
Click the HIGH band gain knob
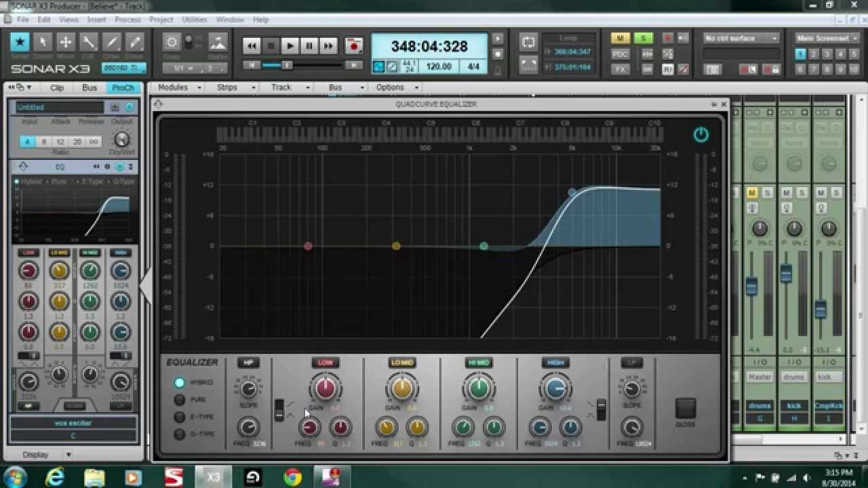click(555, 388)
